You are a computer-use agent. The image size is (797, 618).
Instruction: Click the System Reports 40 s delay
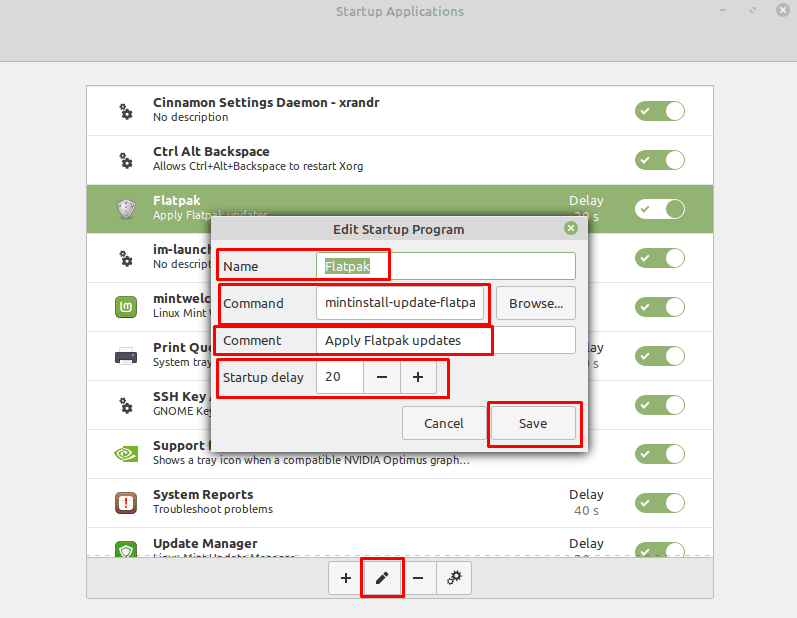[586, 511]
